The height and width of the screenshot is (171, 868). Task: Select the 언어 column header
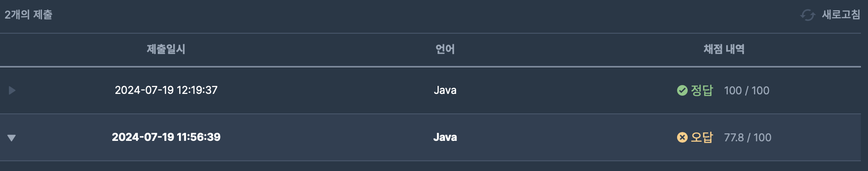(445, 49)
